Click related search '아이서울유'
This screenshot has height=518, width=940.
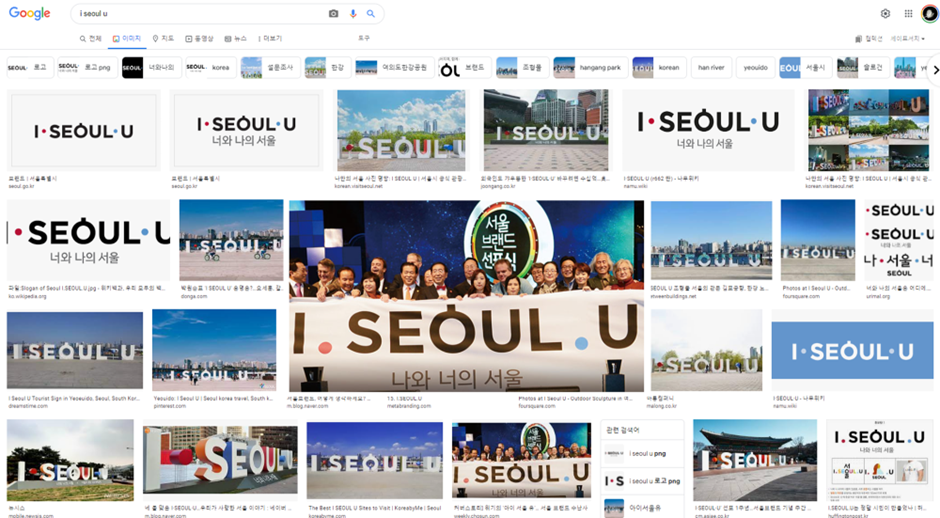[x=642, y=508]
